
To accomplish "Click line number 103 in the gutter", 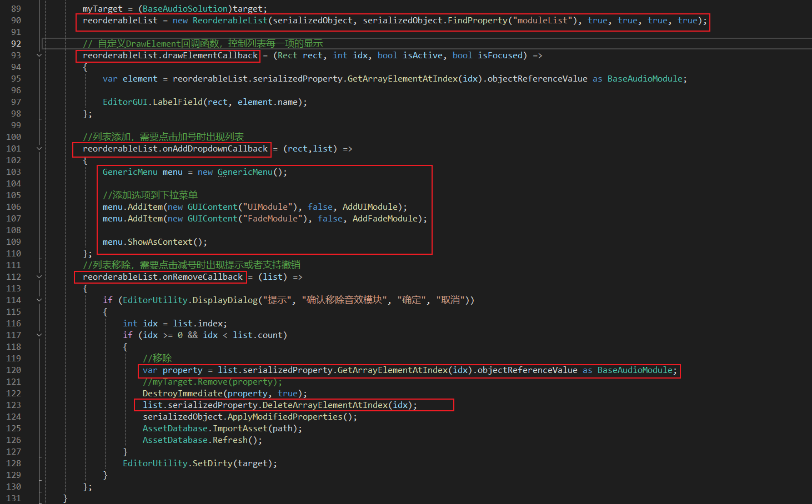I will (13, 172).
